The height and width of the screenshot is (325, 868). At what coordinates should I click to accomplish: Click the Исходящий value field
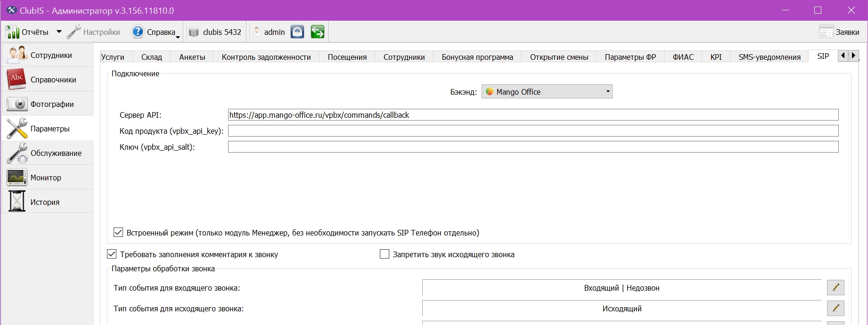622,309
